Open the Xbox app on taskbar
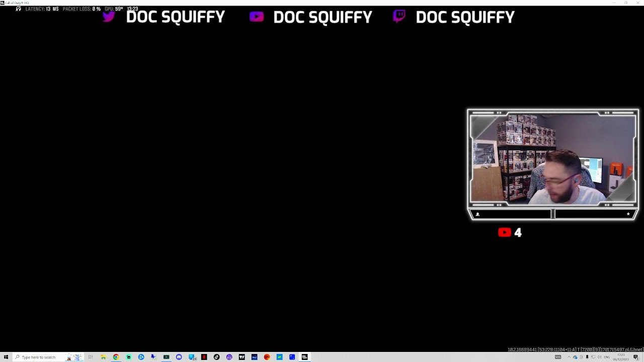644x362 pixels. click(x=166, y=357)
